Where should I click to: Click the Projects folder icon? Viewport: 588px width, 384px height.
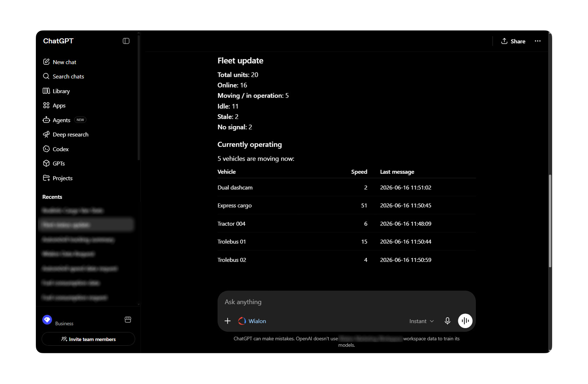pyautogui.click(x=46, y=178)
